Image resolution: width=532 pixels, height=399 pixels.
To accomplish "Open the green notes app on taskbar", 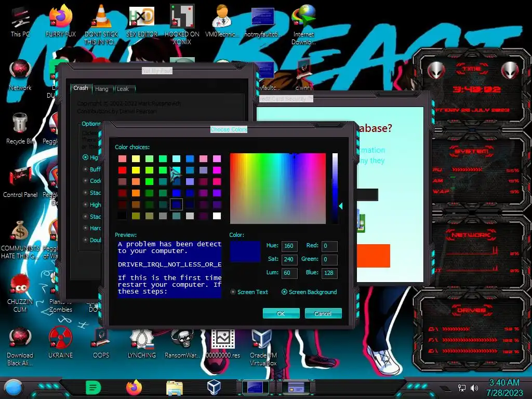I will pyautogui.click(x=94, y=388).
